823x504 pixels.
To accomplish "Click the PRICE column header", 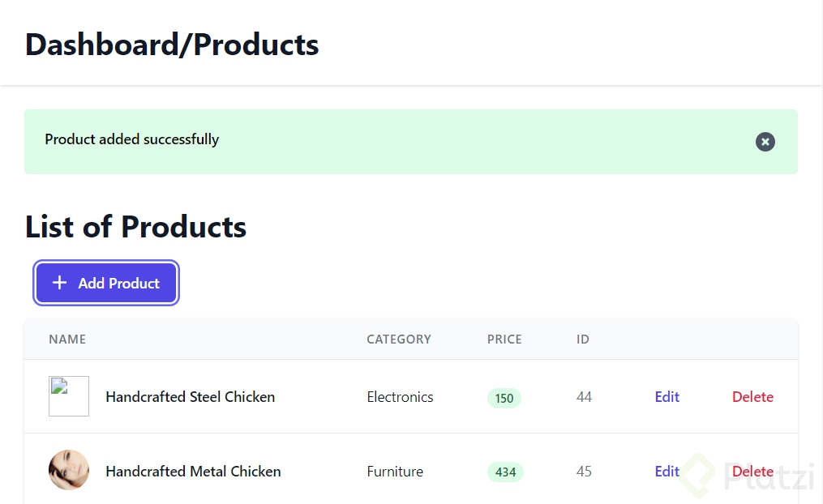I will pos(504,340).
